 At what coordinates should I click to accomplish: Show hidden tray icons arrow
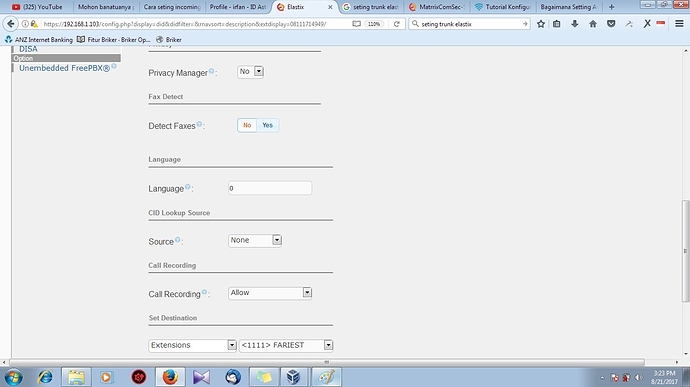coord(602,378)
